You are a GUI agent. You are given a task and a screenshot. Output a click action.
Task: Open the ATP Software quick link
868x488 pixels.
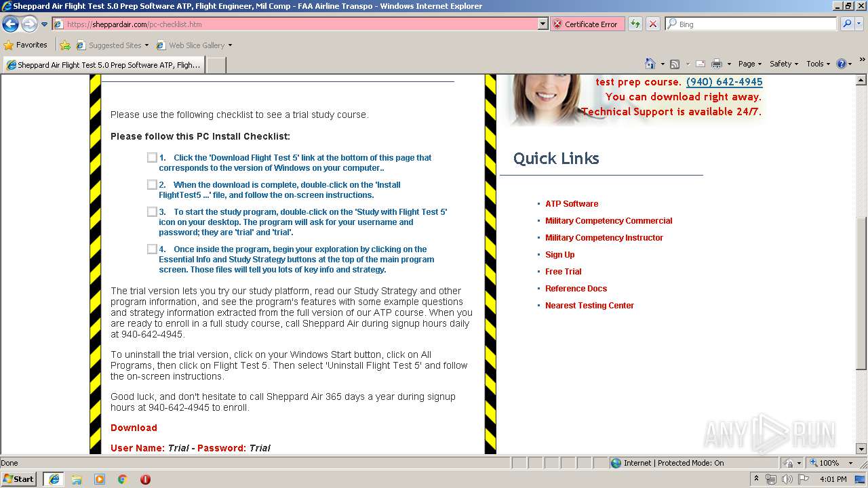tap(572, 203)
